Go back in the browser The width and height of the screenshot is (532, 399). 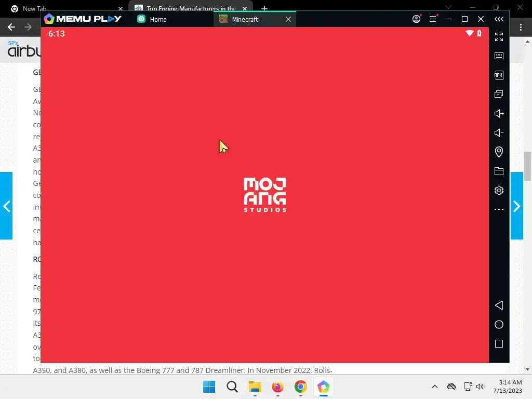[11, 27]
